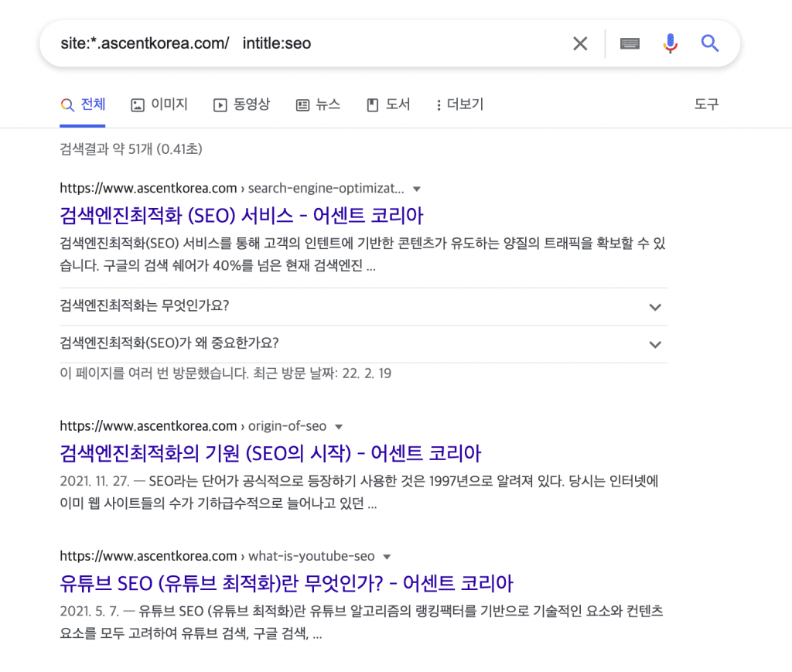Viewport: 792px width, 672px height.
Task: Open dropdown arrow next to search-engine-optimizat URL
Action: [417, 189]
